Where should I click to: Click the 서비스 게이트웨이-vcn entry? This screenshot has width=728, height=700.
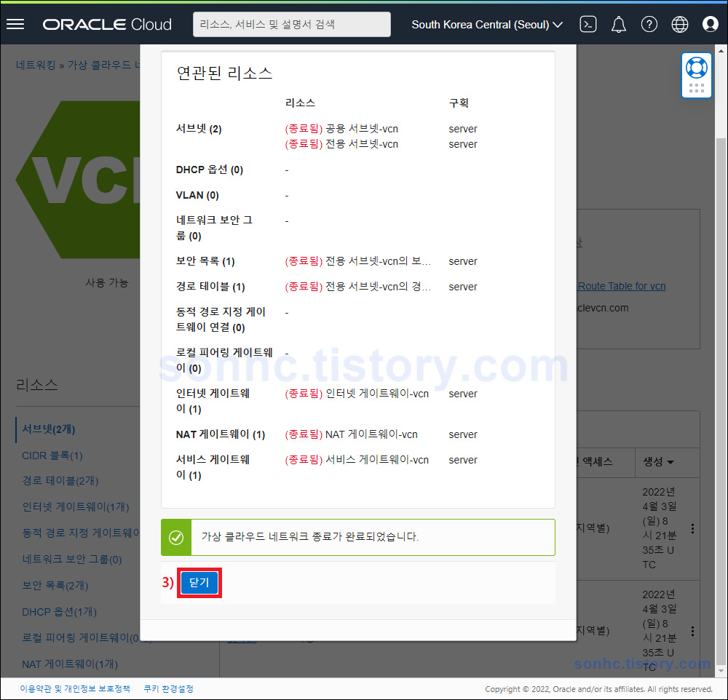(x=357, y=460)
